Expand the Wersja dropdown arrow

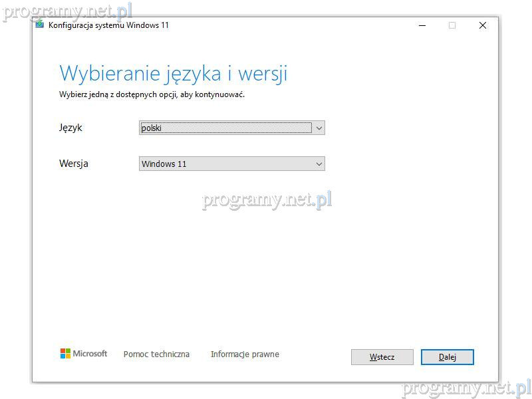[319, 164]
